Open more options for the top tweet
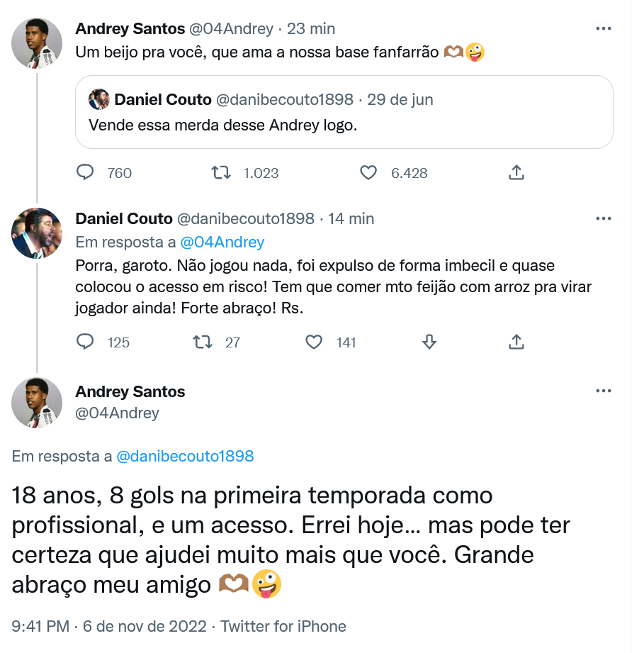Screen dimensions: 644x653 coord(603,29)
